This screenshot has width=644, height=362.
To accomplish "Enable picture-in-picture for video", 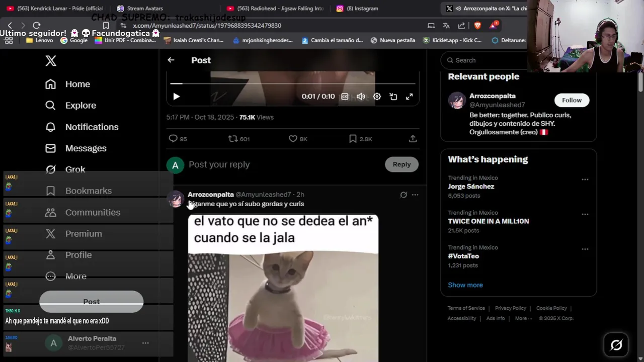I will tap(393, 97).
